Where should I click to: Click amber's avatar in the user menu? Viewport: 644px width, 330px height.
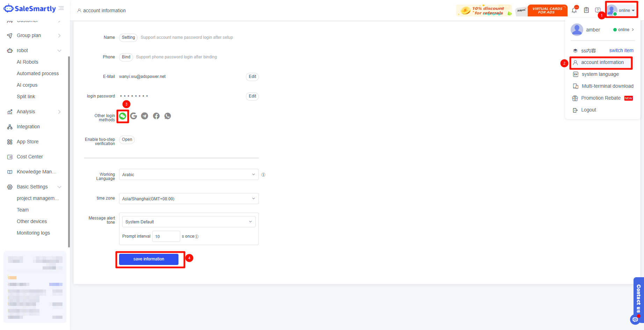577,30
